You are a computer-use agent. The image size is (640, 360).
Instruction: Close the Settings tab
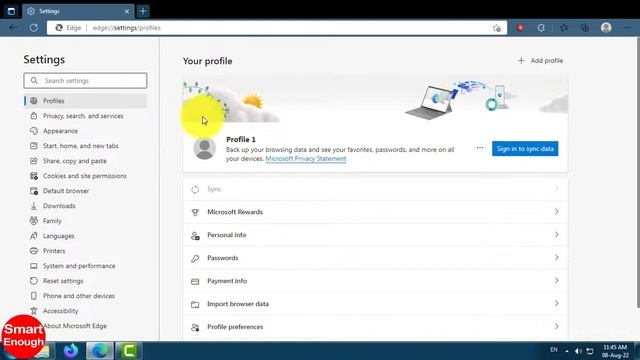pyautogui.click(x=127, y=11)
